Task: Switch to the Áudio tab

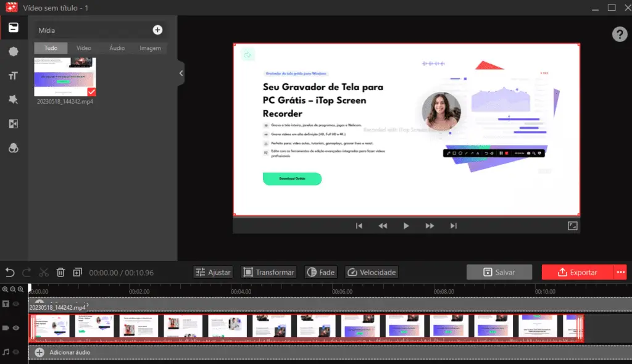Action: click(x=117, y=48)
